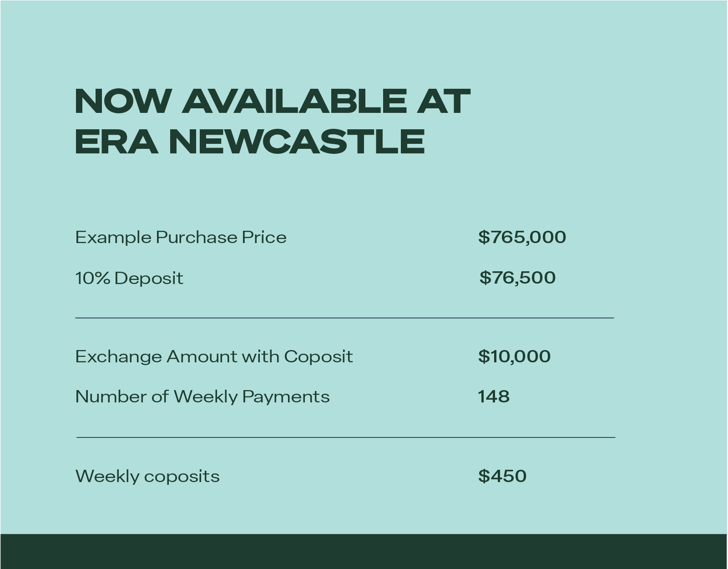Image resolution: width=728 pixels, height=569 pixels.
Task: Click the Weekly coposits label
Action: (147, 476)
